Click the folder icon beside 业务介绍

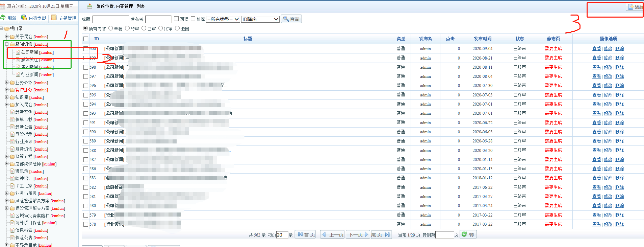[x=12, y=83]
